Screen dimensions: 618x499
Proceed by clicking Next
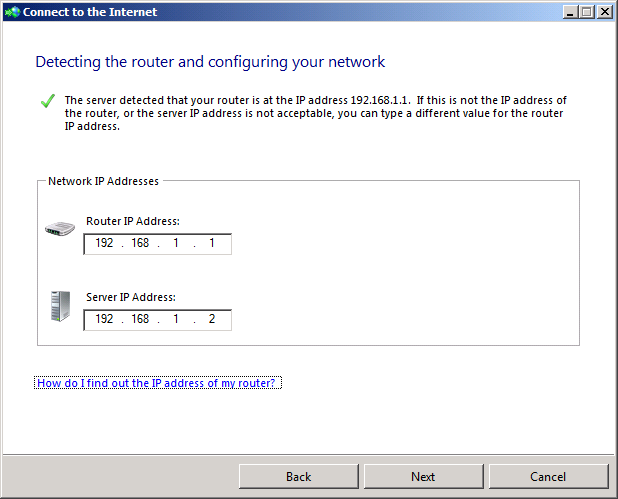(423, 476)
